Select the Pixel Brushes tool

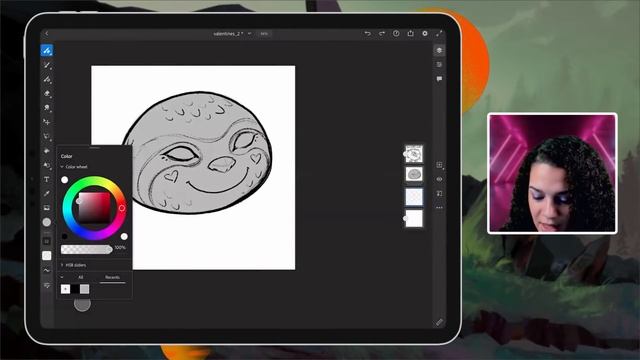click(x=47, y=51)
